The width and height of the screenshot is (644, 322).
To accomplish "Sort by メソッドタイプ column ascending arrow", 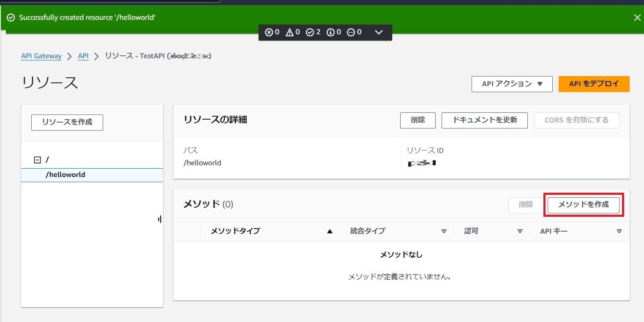I will coord(330,231).
